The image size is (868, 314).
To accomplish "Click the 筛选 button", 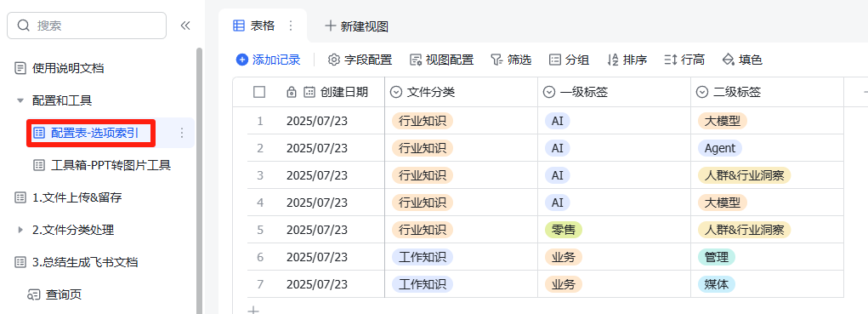I will point(511,60).
